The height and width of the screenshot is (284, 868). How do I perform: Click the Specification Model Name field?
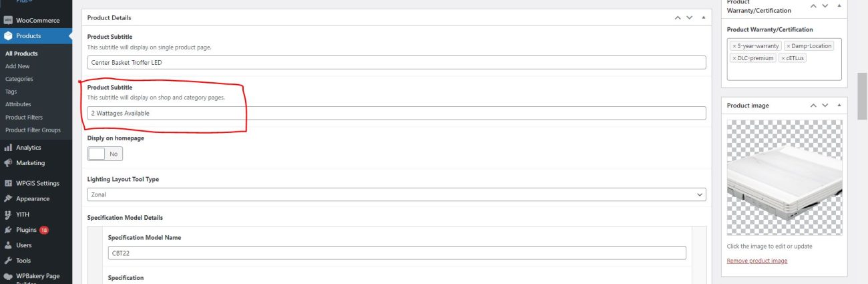pyautogui.click(x=397, y=253)
